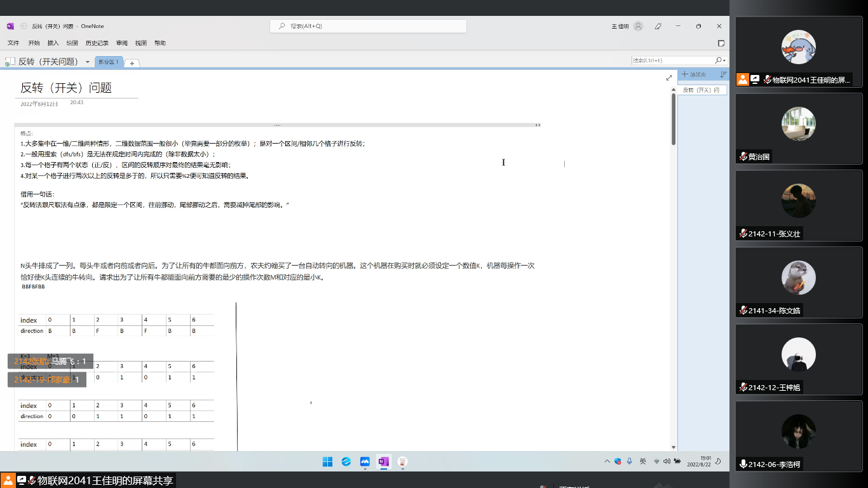Open Edge browser from taskbar
The height and width of the screenshot is (488, 868).
pos(346,462)
